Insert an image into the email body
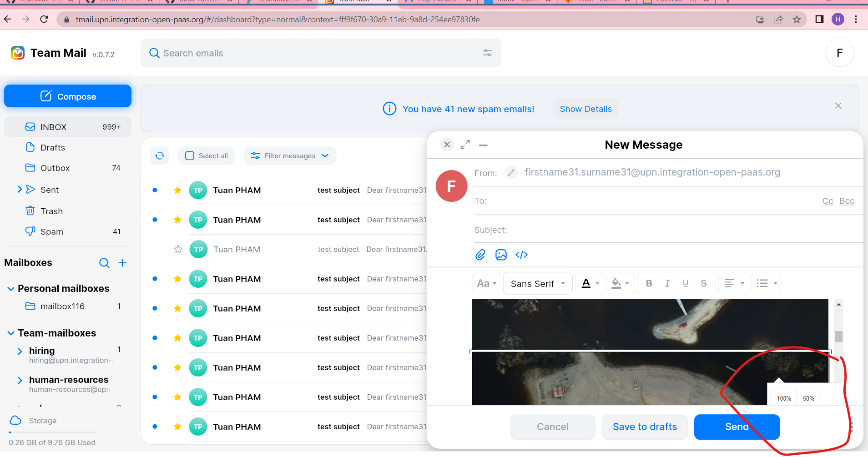 pyautogui.click(x=500, y=255)
